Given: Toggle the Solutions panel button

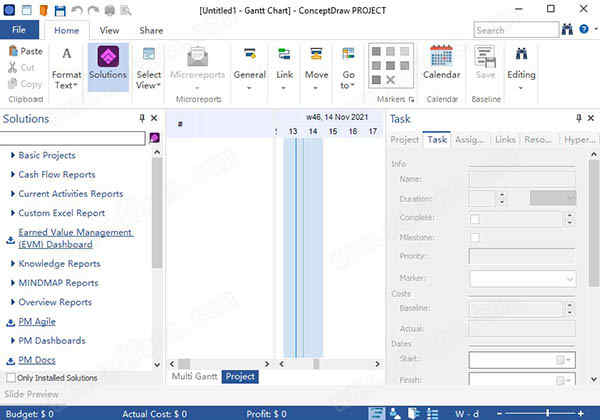Looking at the screenshot, I should point(108,67).
